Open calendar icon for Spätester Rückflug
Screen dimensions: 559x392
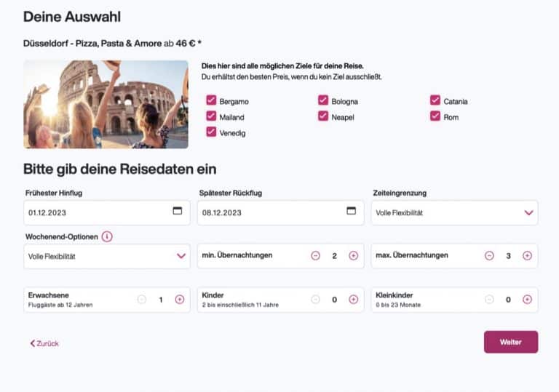tap(351, 211)
